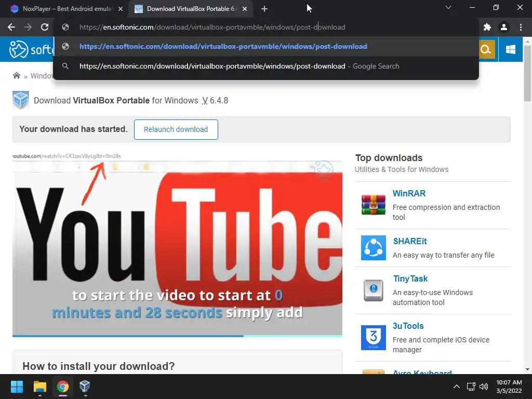Click the video progress bar
Viewport: 532px width, 399px height.
(177, 336)
